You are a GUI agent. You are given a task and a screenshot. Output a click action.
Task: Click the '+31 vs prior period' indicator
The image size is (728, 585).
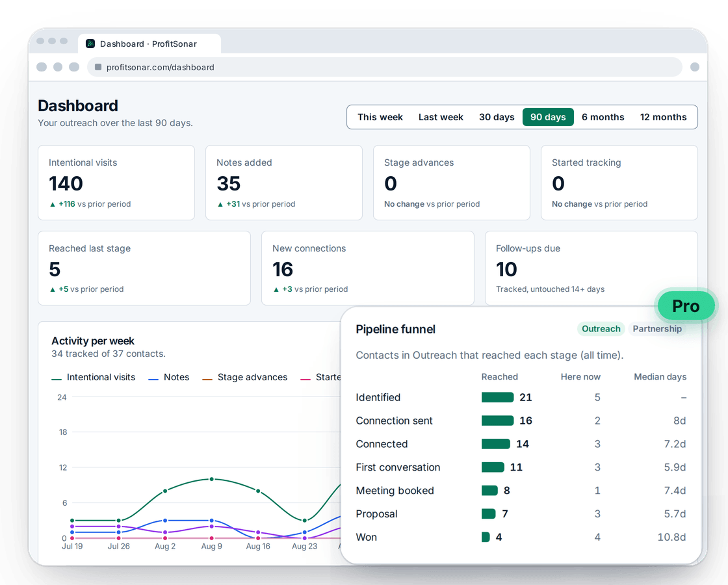256,204
